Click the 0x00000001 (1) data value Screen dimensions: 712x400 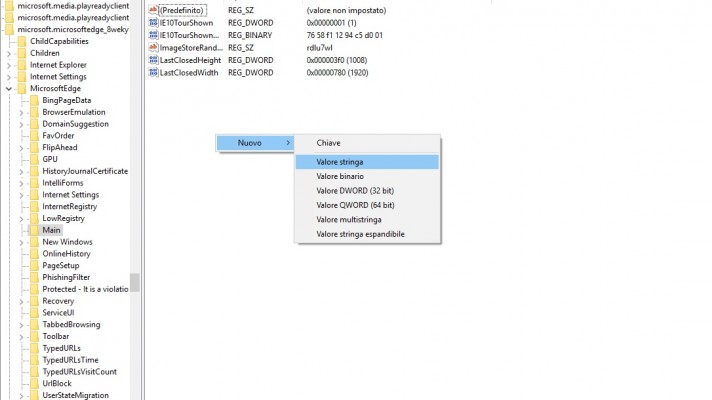(x=331, y=23)
